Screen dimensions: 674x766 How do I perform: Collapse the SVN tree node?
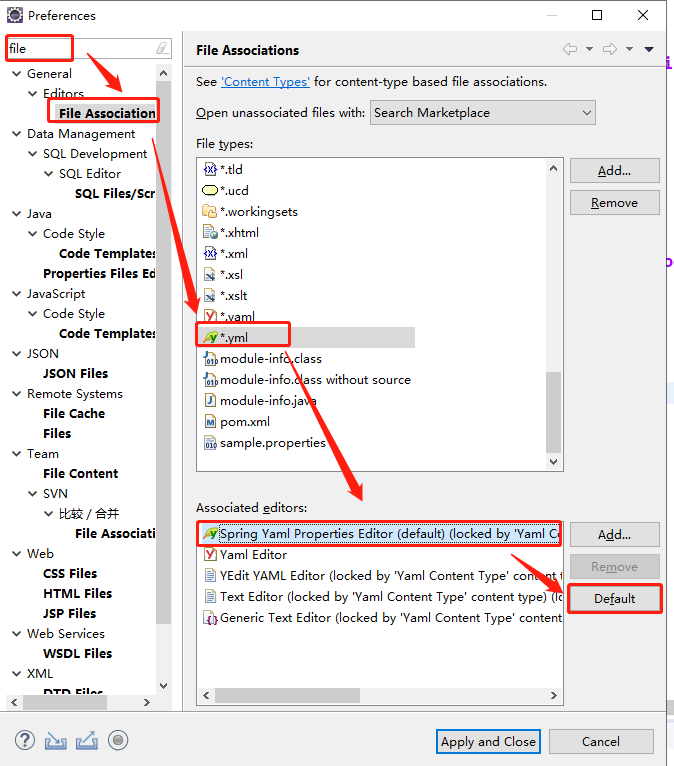(x=33, y=494)
